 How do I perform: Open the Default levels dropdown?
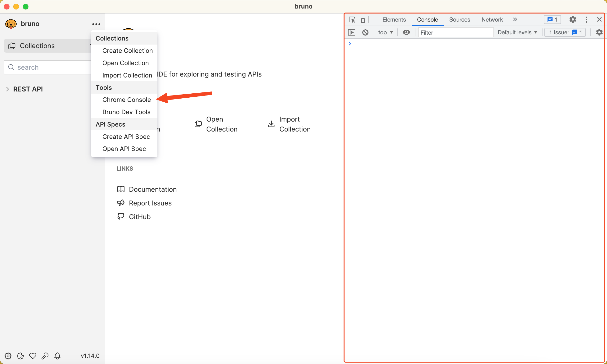pos(517,32)
